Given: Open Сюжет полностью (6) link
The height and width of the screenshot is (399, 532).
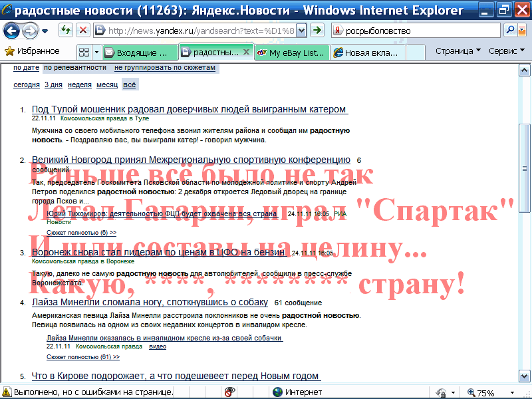Looking at the screenshot, I should point(81,233).
